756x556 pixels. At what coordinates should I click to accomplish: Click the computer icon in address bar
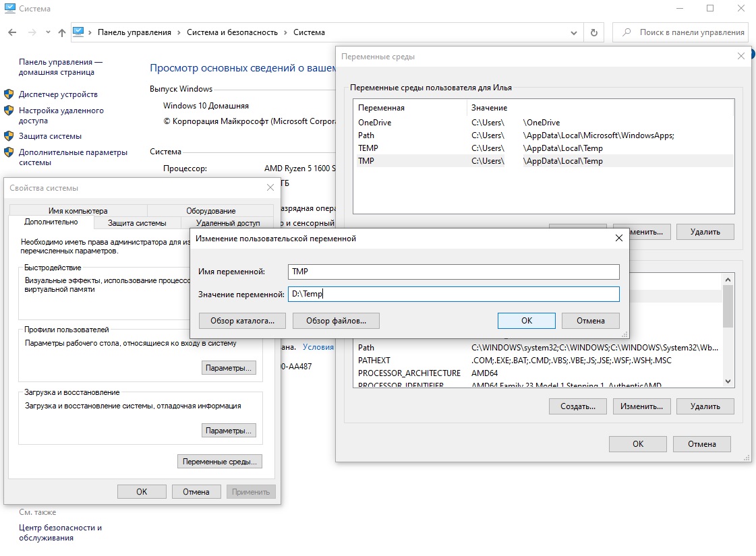tap(78, 32)
